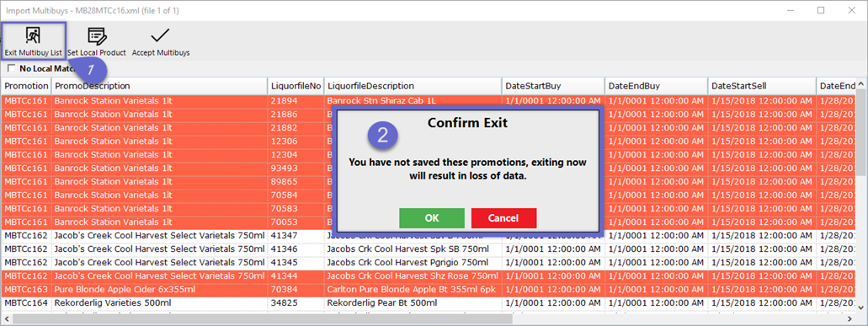The height and width of the screenshot is (326, 868).
Task: Select the Carlton Pure Blonde Apple row
Action: [x=429, y=290]
